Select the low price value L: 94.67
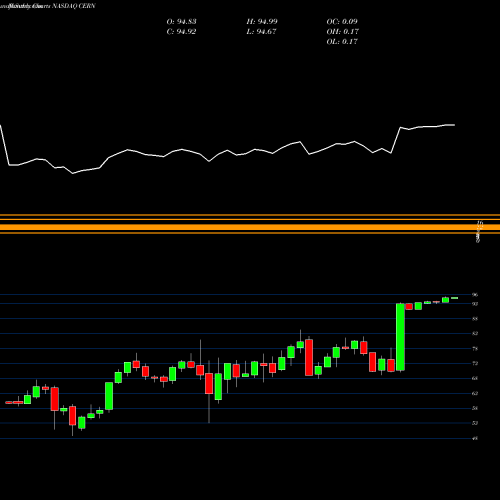 tap(262, 32)
